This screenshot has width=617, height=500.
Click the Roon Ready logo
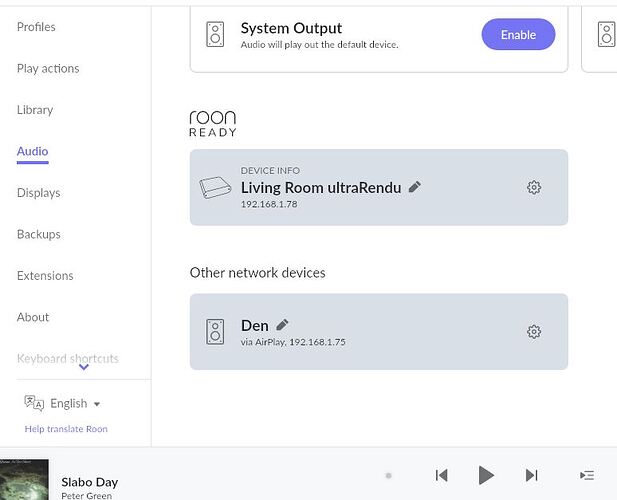[212, 124]
